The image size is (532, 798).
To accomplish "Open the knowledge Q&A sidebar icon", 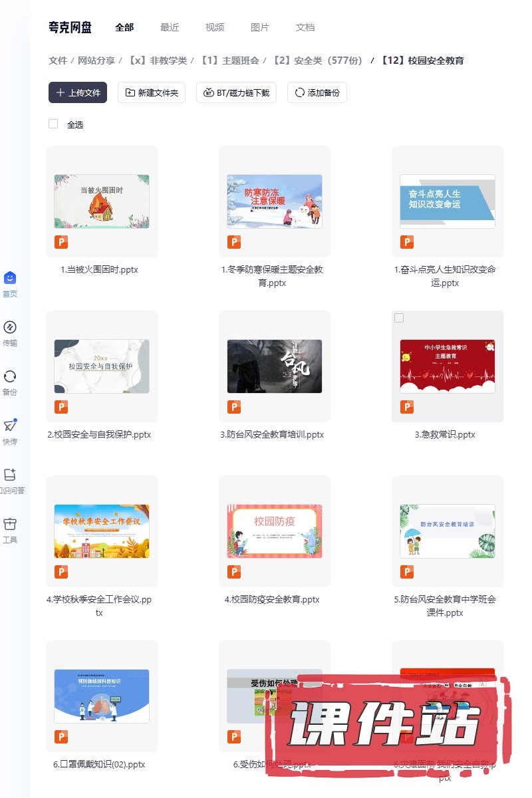I will click(10, 475).
